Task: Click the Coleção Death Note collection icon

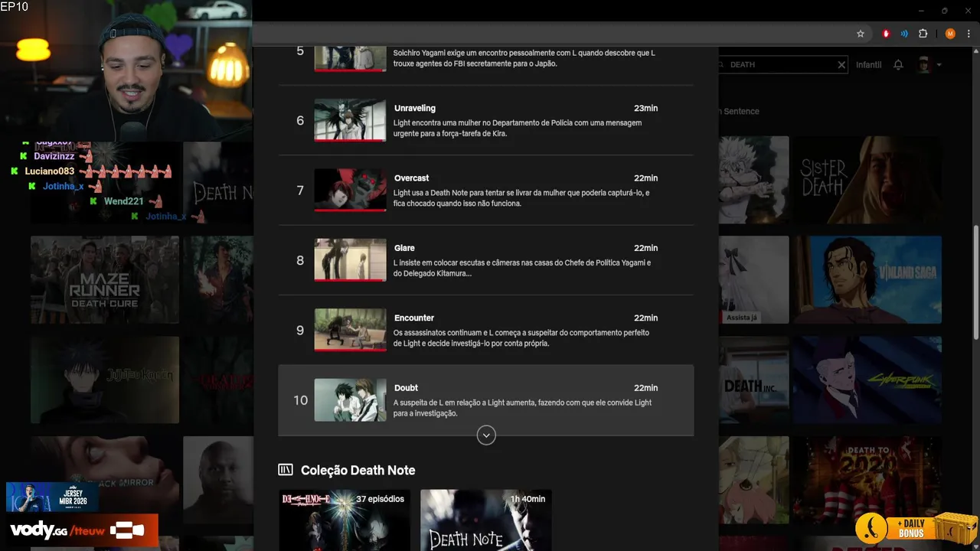Action: click(286, 470)
